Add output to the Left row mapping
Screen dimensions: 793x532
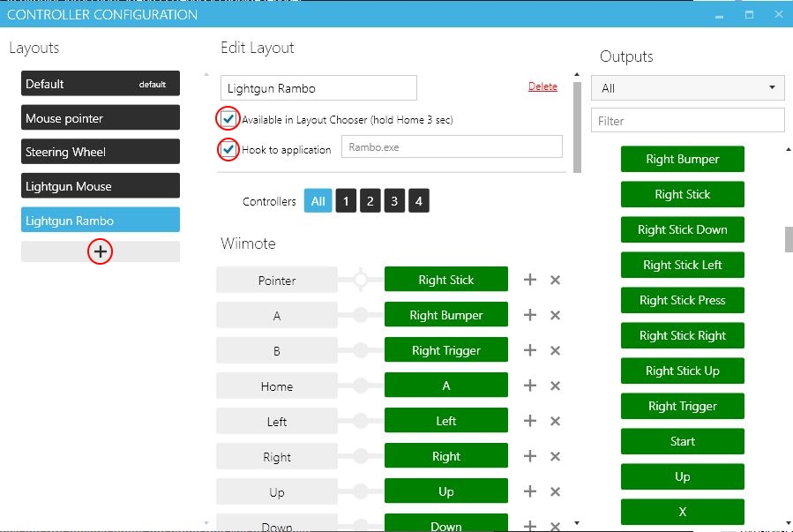(x=530, y=421)
